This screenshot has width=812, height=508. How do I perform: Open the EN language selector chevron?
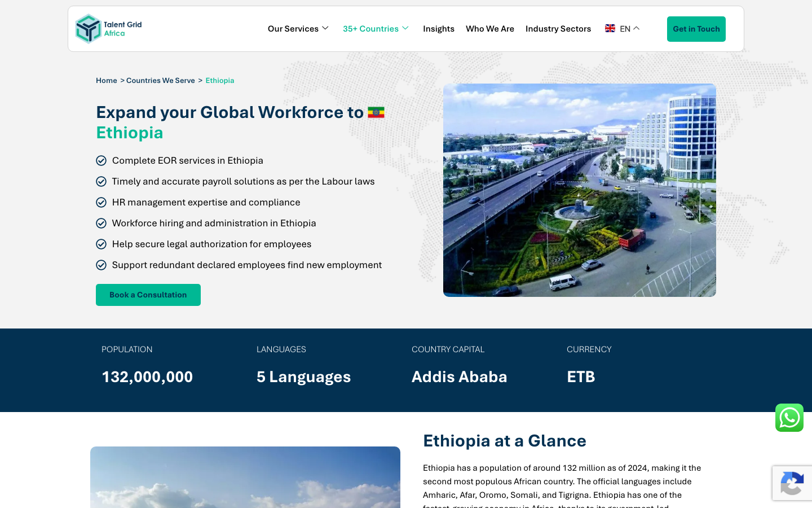(637, 28)
